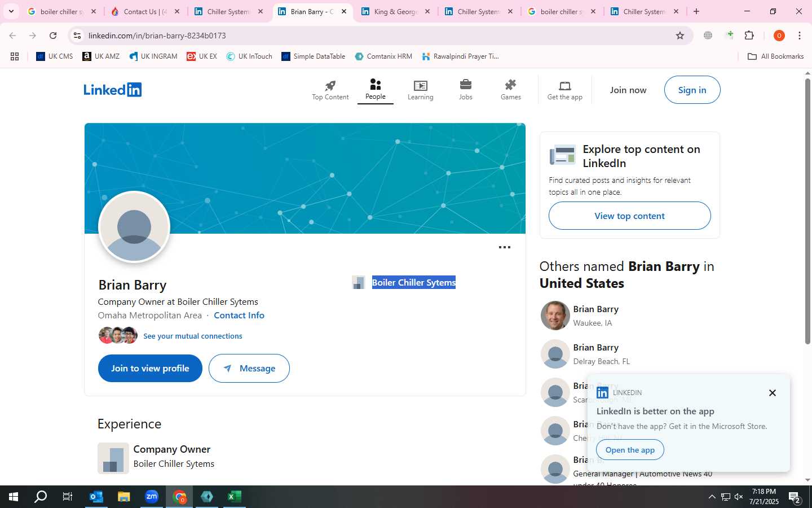Open Rawalpindi Prayer Ti... bookmark

(x=460, y=56)
